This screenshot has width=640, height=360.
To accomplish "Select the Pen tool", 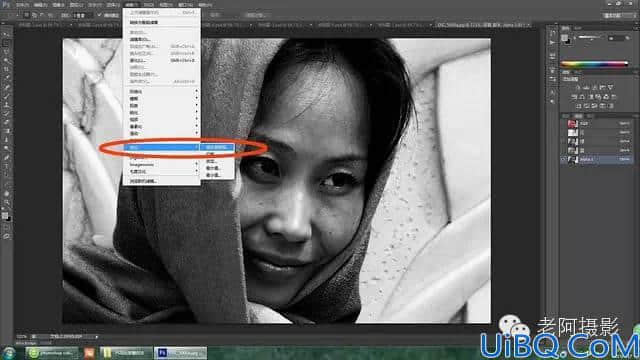I will [x=6, y=158].
